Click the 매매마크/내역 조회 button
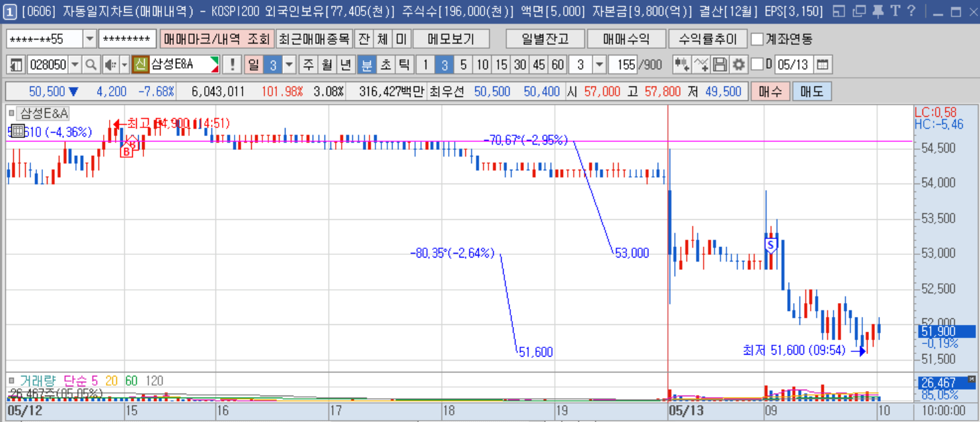 pyautogui.click(x=217, y=39)
